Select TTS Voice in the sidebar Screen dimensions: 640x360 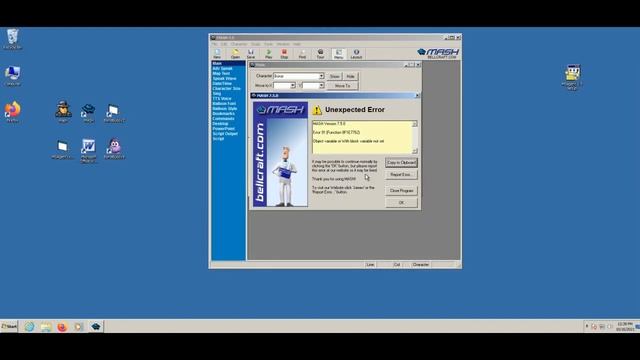228,98
